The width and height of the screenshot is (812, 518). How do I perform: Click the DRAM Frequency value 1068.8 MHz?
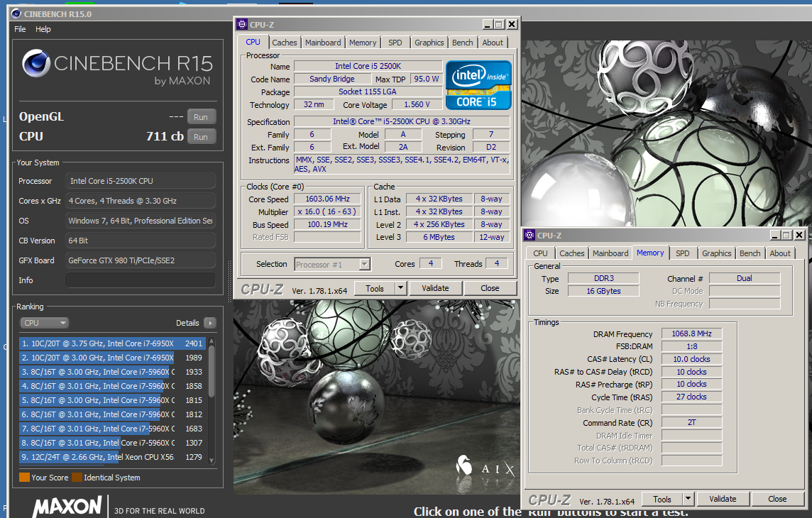pyautogui.click(x=691, y=334)
